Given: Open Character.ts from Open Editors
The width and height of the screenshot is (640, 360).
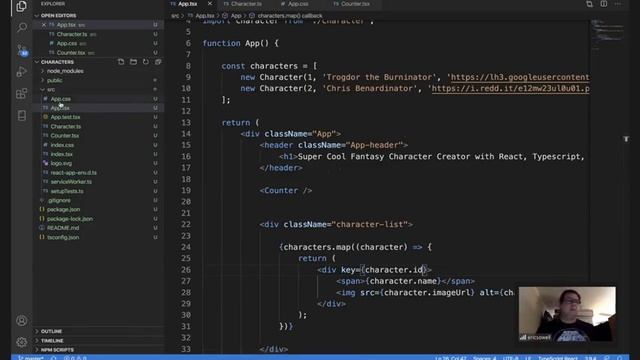Looking at the screenshot, I should coord(72,34).
